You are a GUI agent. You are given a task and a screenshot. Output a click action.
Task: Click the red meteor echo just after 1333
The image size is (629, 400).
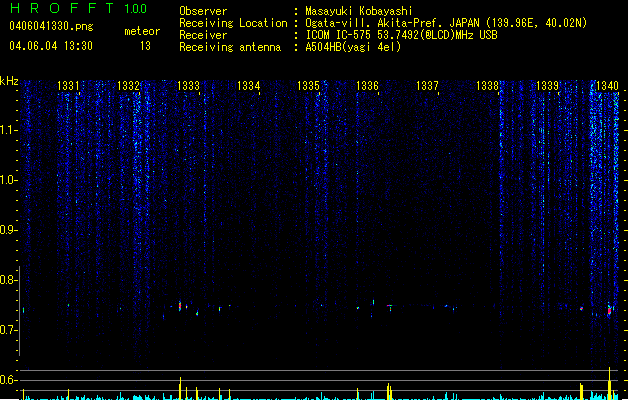(180, 307)
